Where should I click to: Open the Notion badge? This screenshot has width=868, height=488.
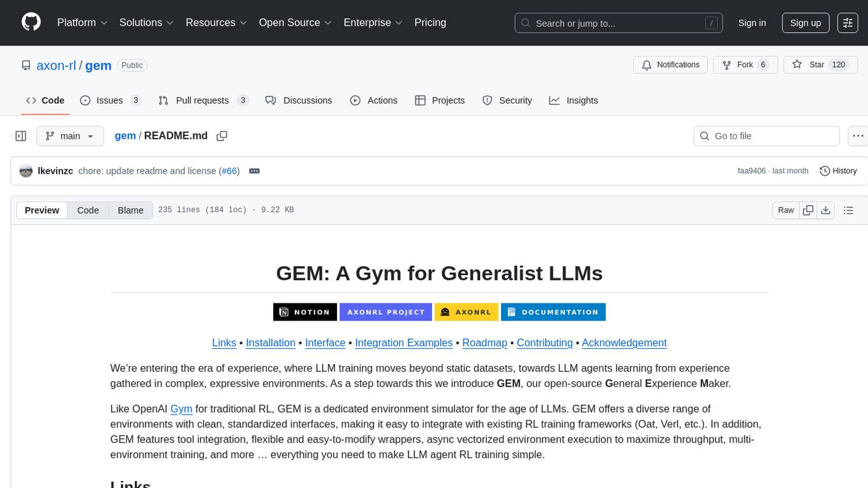(305, 312)
